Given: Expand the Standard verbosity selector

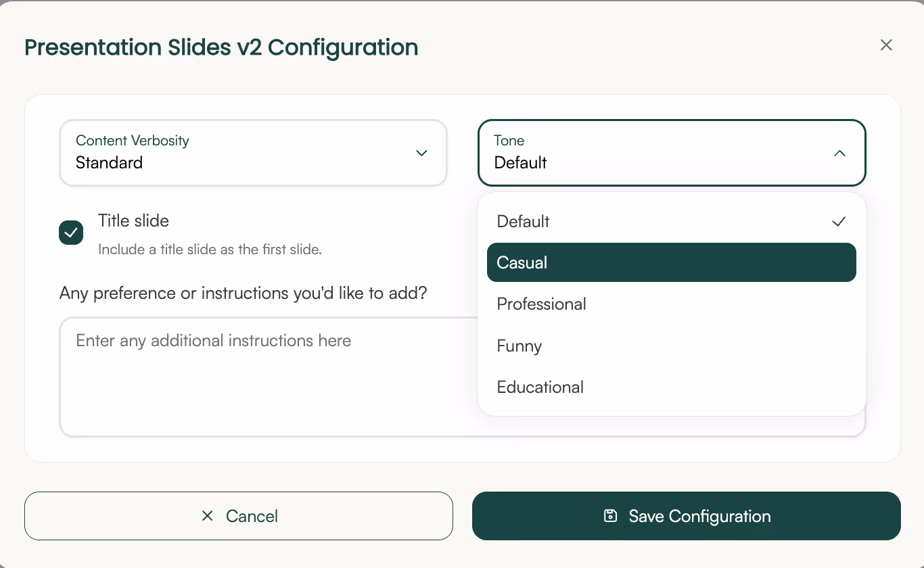Looking at the screenshot, I should point(253,153).
